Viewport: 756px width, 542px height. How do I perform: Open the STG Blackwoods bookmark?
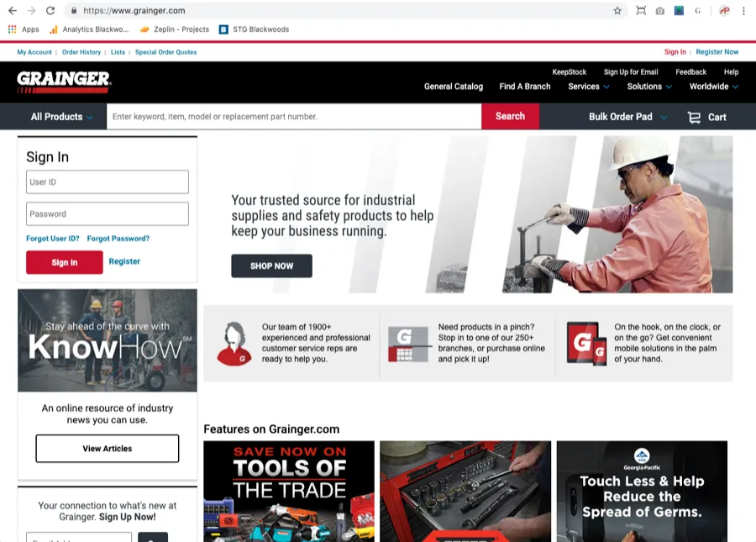(254, 29)
